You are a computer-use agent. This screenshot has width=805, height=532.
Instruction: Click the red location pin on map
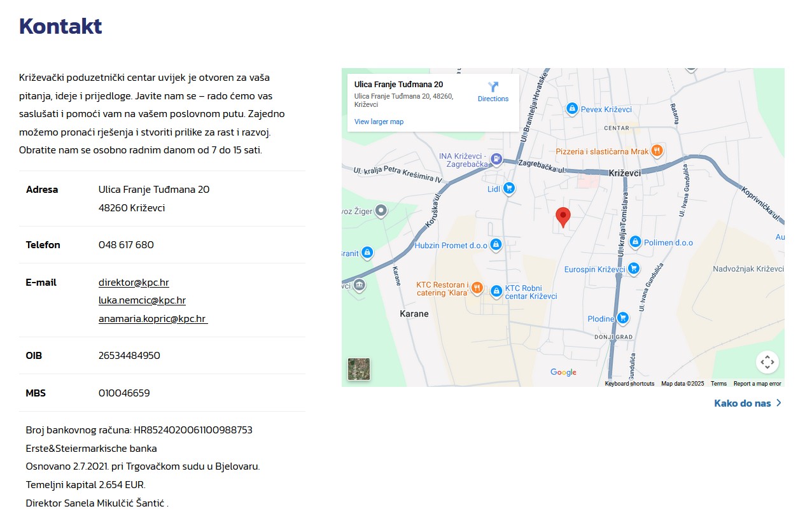[563, 216]
